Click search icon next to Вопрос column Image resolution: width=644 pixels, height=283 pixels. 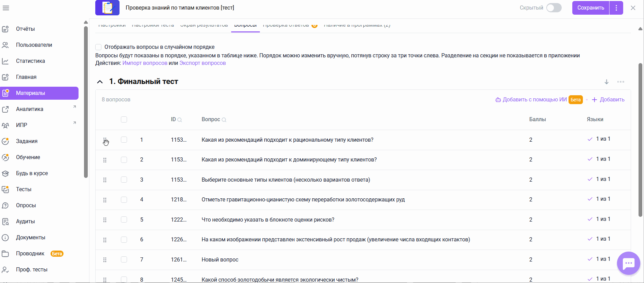tap(224, 120)
